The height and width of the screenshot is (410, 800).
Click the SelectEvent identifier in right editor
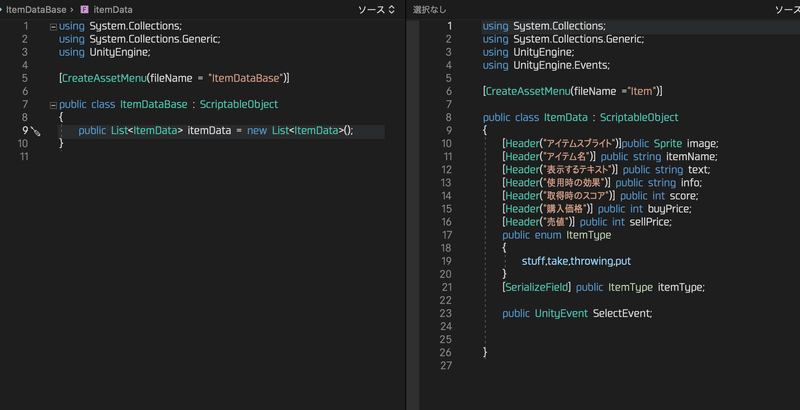[x=622, y=313]
